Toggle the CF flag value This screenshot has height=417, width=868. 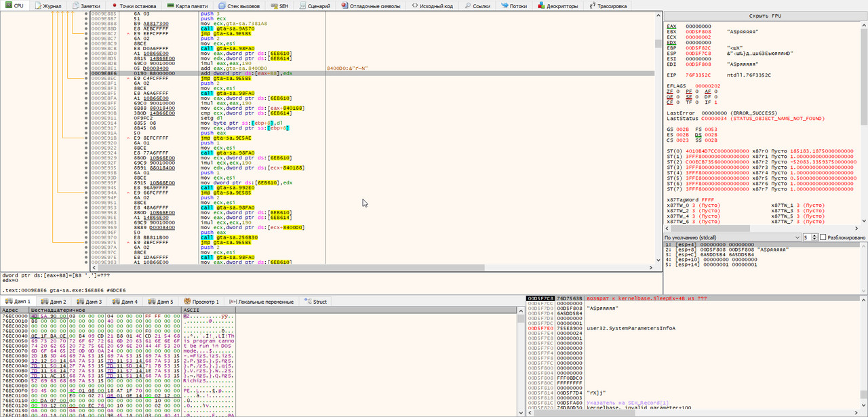pyautogui.click(x=677, y=102)
